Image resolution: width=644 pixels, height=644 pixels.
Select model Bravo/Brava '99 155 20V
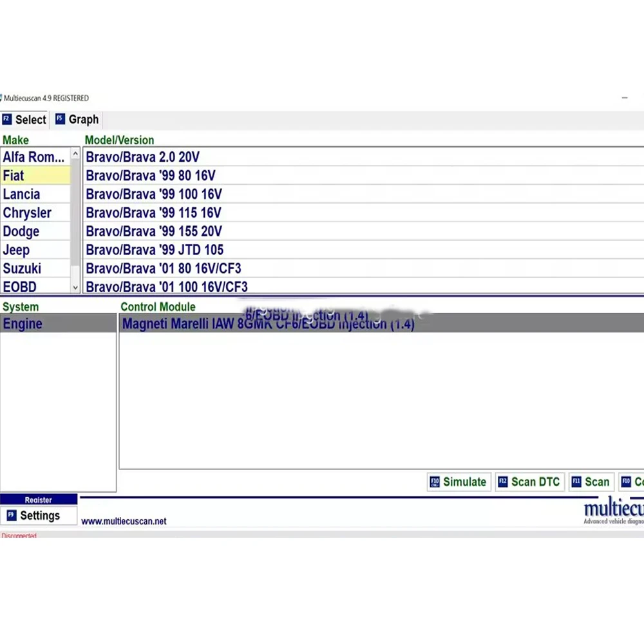363,231
